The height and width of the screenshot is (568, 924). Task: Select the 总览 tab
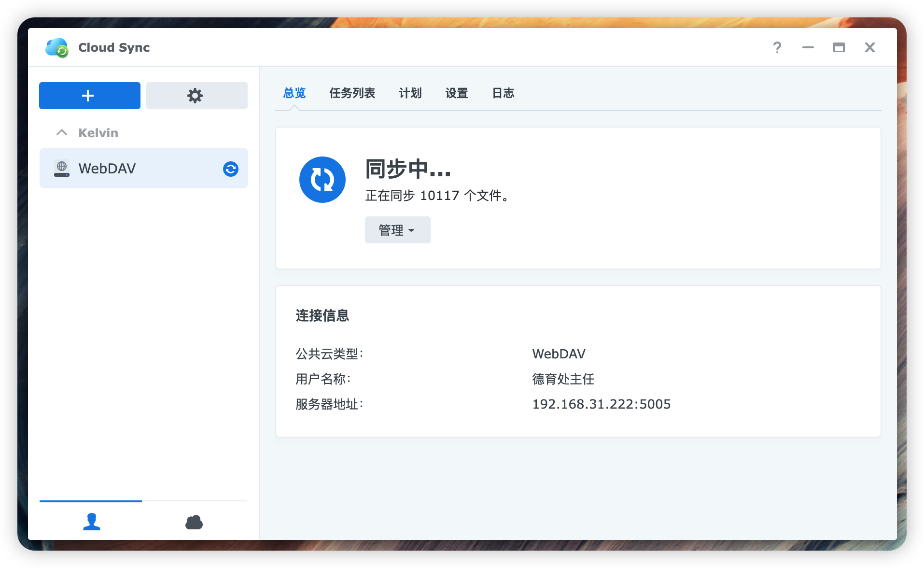[x=294, y=93]
